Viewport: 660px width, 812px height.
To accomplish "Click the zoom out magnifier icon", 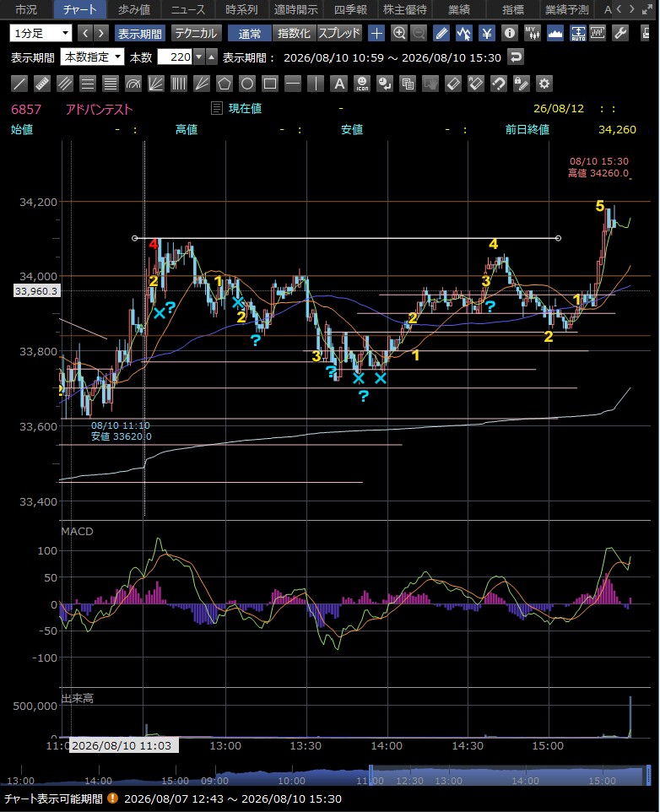I will [419, 34].
